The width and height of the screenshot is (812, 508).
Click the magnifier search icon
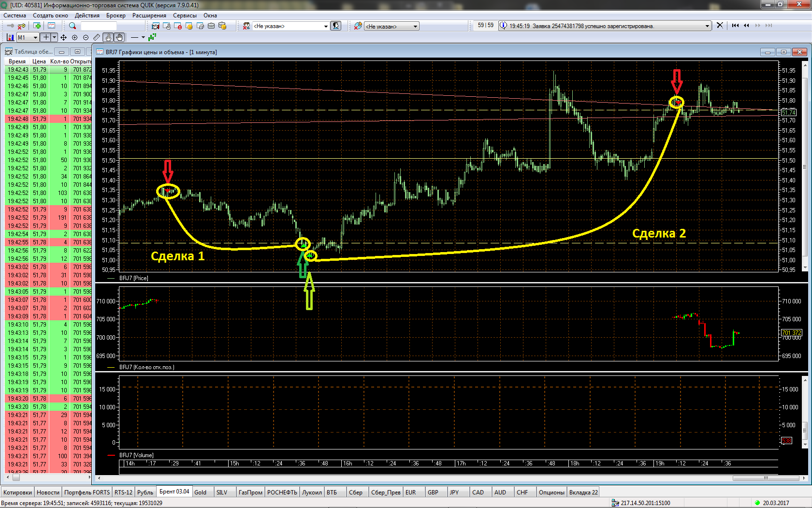tap(72, 26)
